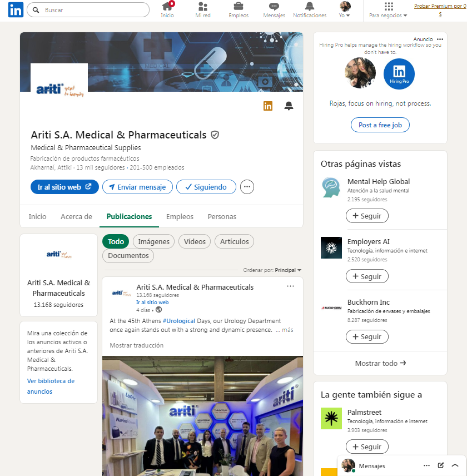Click the post author Ariti logo thumbnail
The height and width of the screenshot is (476, 467).
tap(121, 293)
